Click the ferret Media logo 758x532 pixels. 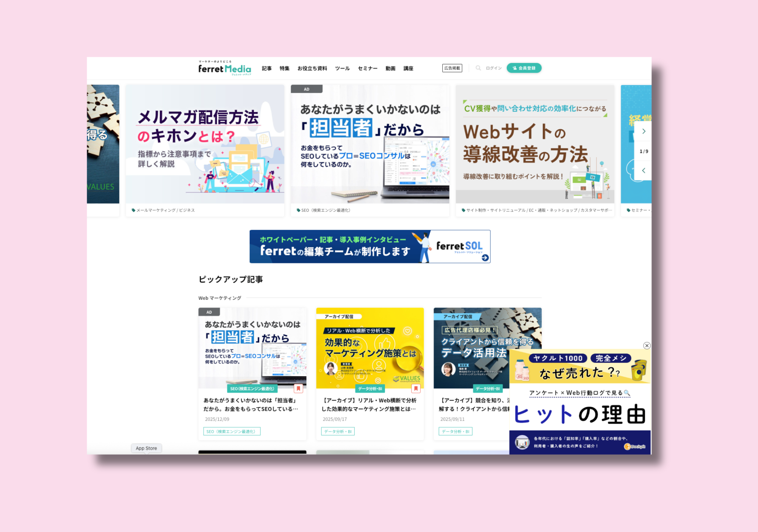coord(224,69)
